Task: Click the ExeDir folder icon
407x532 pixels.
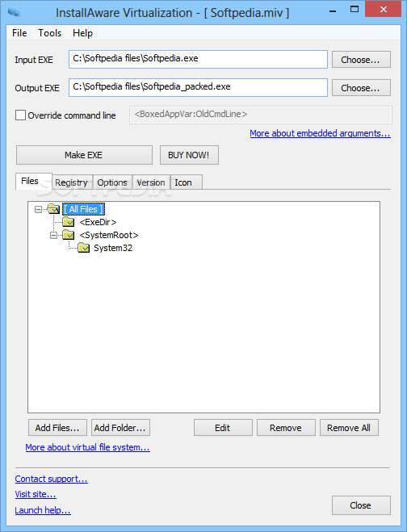Action: tap(69, 222)
